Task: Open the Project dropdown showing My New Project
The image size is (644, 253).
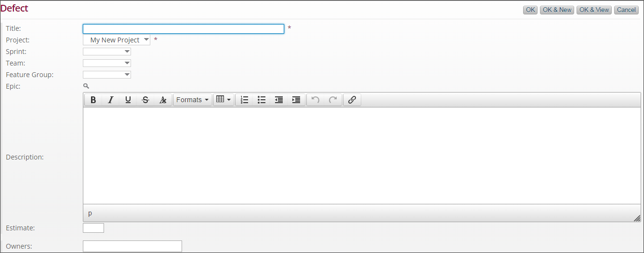Action: [117, 40]
